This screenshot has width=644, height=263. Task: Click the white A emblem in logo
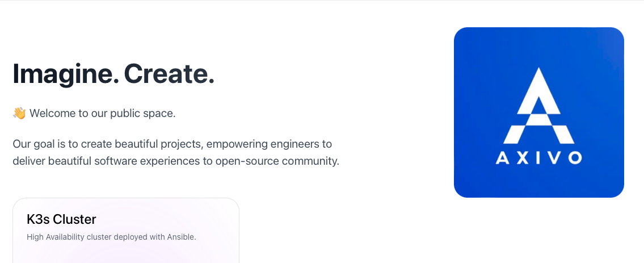pyautogui.click(x=538, y=106)
